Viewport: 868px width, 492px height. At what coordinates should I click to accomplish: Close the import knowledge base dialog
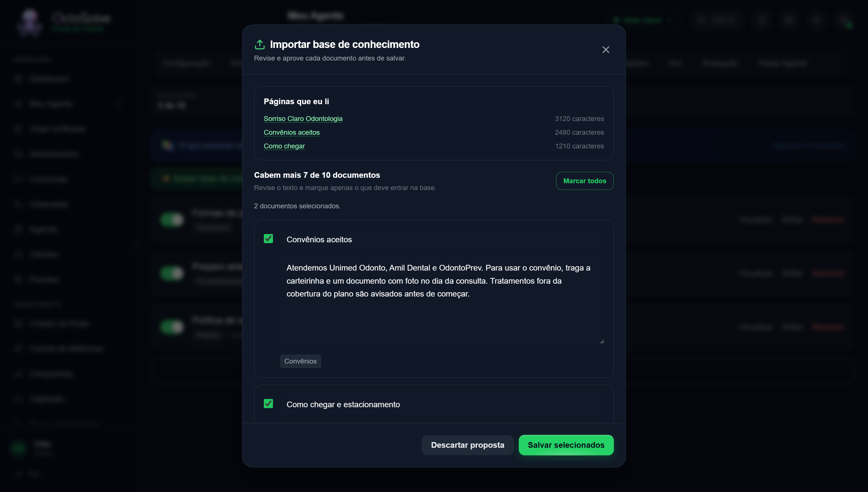click(605, 50)
